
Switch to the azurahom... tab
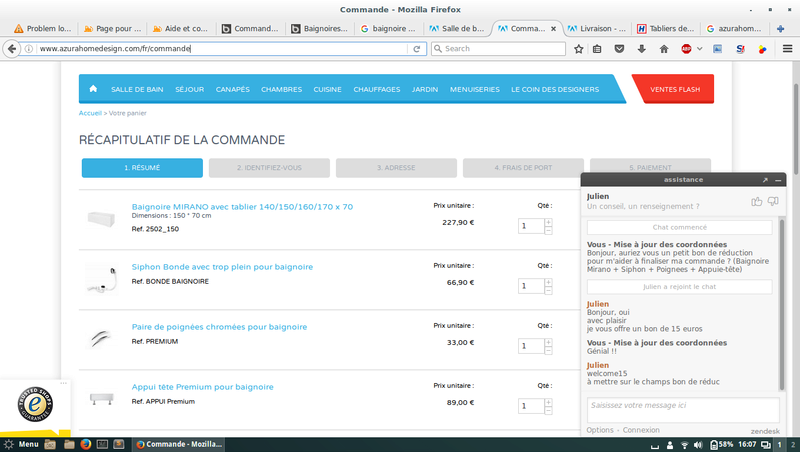[x=734, y=29]
